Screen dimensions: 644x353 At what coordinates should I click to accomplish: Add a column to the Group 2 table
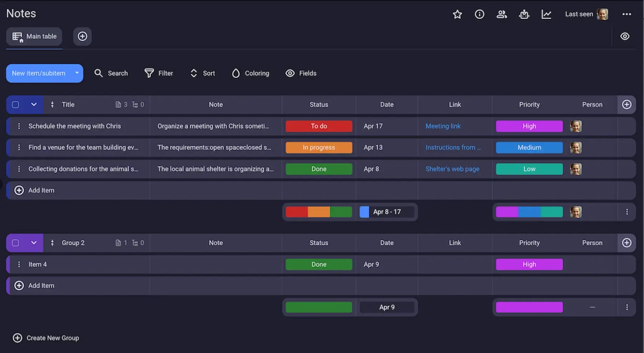point(626,243)
